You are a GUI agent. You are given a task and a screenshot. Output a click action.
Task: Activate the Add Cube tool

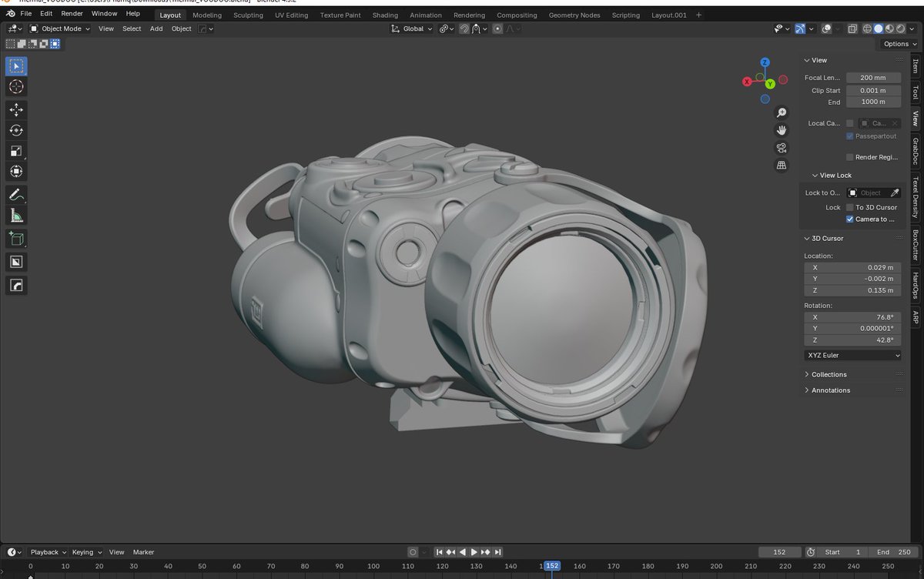point(16,239)
